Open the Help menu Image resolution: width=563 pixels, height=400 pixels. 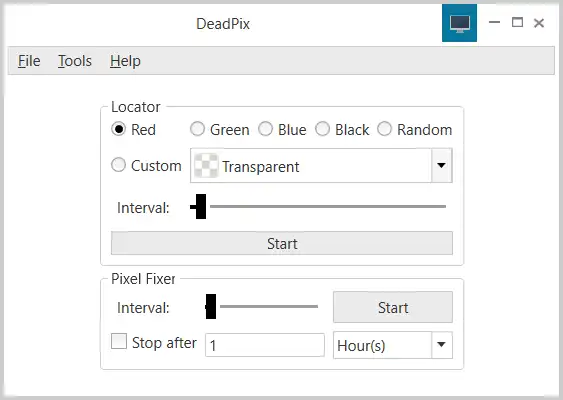point(125,61)
